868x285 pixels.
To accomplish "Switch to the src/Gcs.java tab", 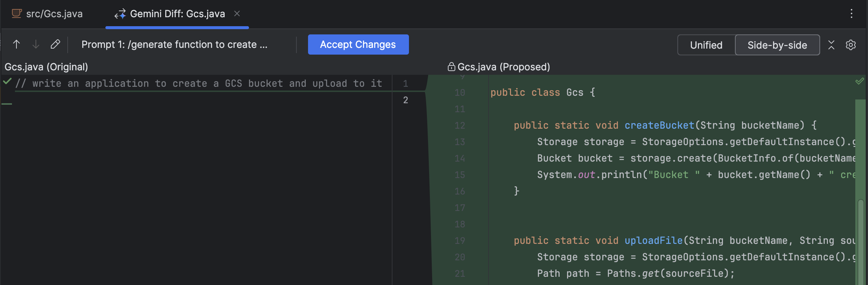I will pyautogui.click(x=54, y=13).
